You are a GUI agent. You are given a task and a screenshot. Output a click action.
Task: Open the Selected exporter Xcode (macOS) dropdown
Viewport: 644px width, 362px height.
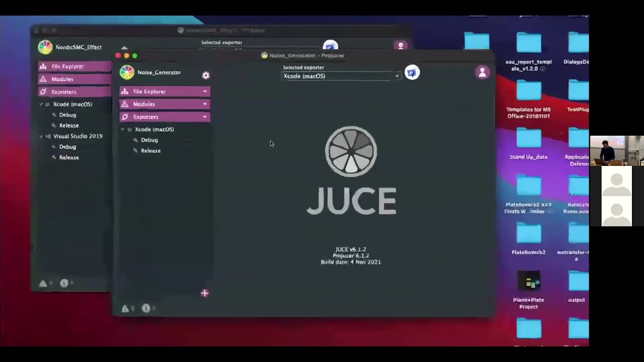[342, 76]
